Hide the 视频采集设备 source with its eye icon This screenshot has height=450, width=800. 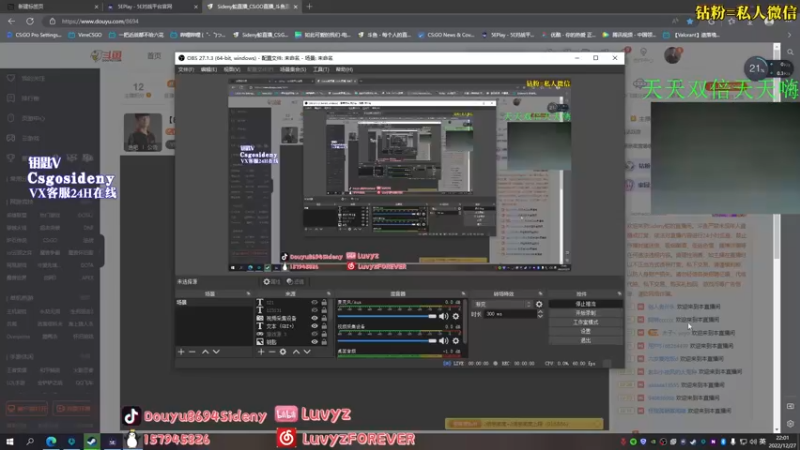click(315, 318)
